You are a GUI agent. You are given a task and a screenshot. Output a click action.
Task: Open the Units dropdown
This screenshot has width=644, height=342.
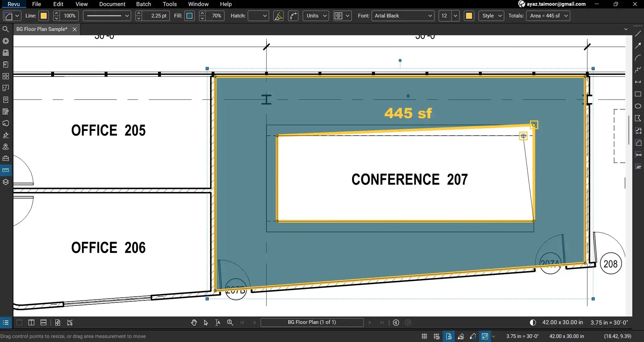(316, 16)
